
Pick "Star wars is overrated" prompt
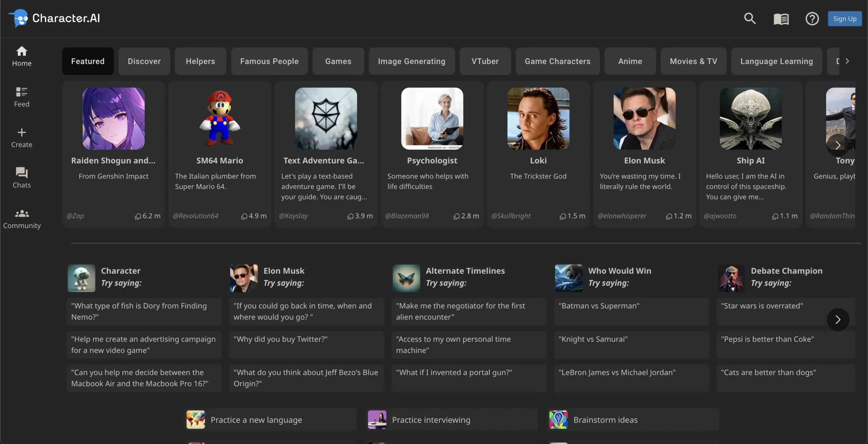click(786, 311)
